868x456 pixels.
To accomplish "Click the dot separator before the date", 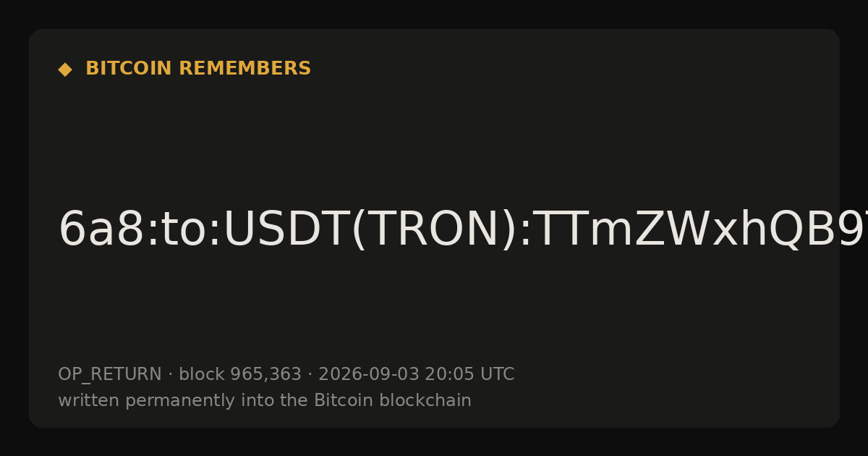I will coord(310,375).
